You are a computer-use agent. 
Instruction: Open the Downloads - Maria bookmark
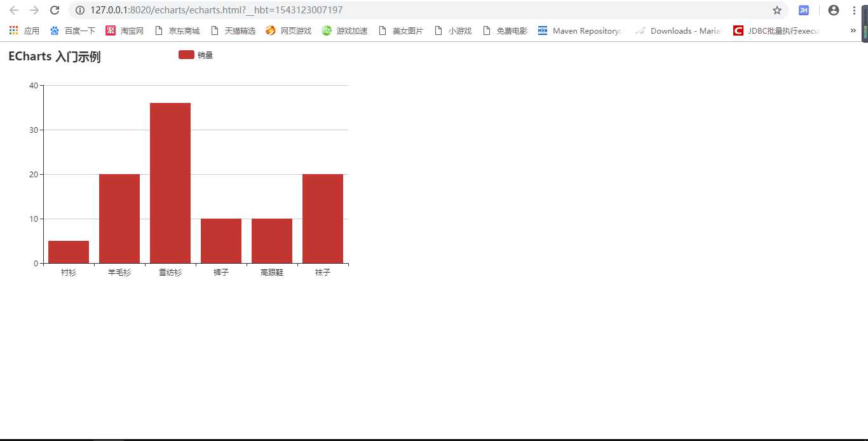(x=678, y=31)
